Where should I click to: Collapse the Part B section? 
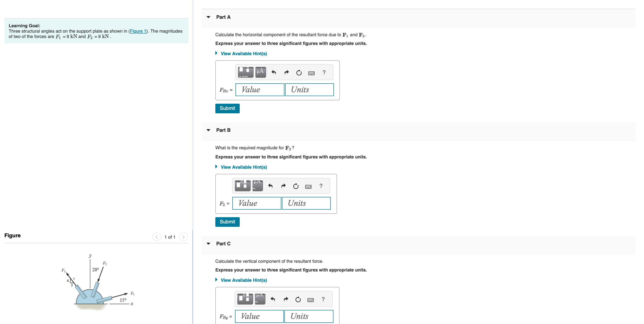pos(208,130)
